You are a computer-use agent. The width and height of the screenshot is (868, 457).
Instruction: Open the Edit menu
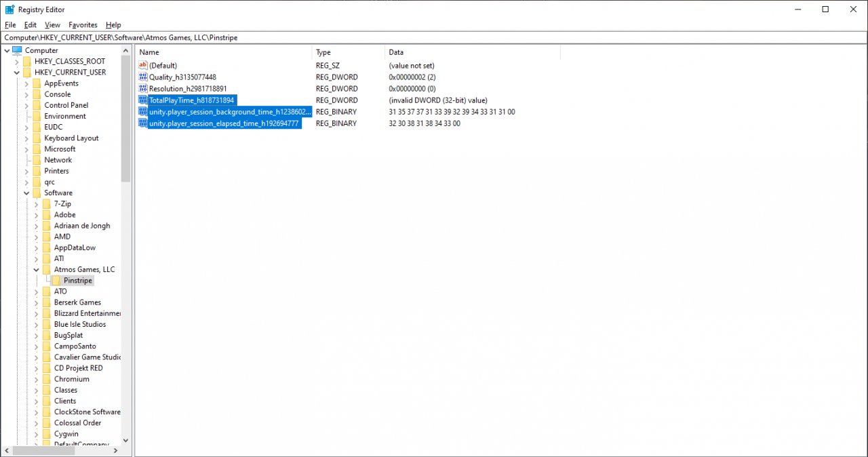[x=31, y=25]
